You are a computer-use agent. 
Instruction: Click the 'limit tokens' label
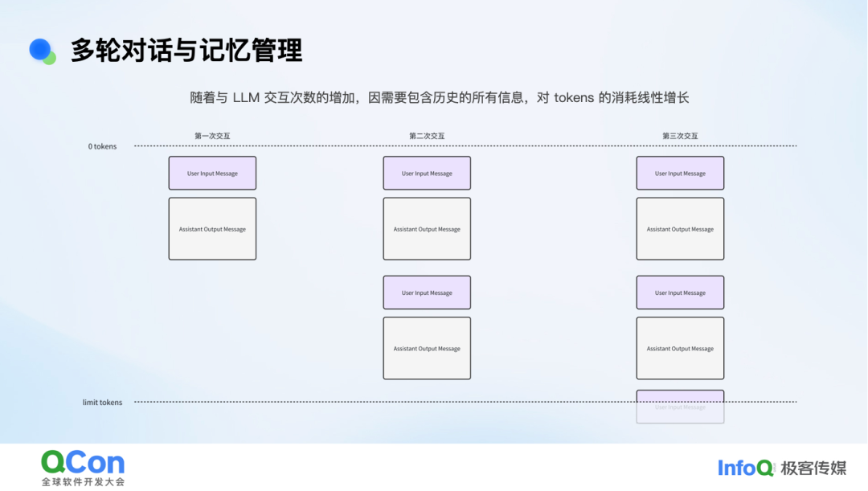click(102, 403)
